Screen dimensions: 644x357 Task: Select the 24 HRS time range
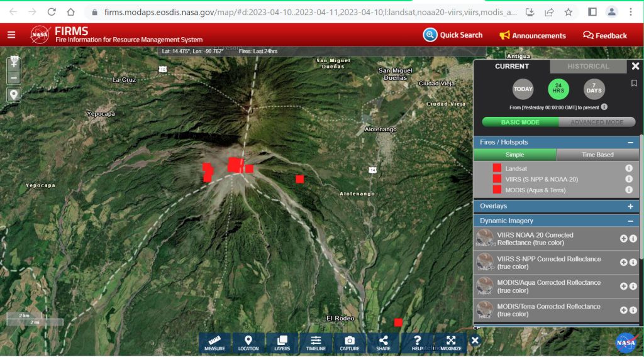pyautogui.click(x=558, y=89)
